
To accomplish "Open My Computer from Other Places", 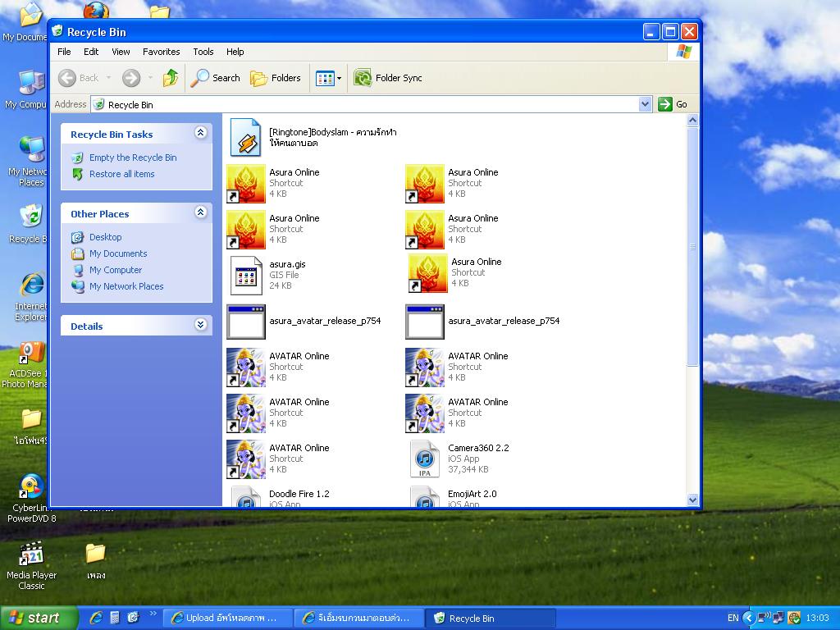I will coord(116,270).
